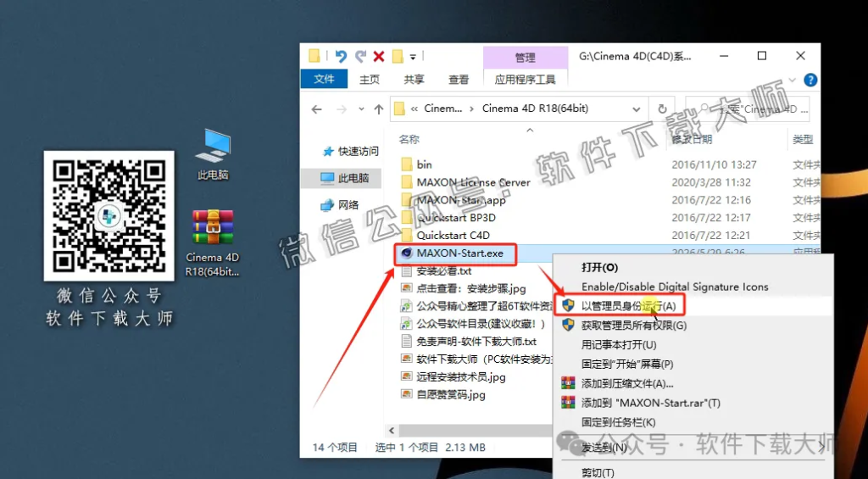Sort by the 类型 column header
The height and width of the screenshot is (479, 868).
(x=803, y=140)
